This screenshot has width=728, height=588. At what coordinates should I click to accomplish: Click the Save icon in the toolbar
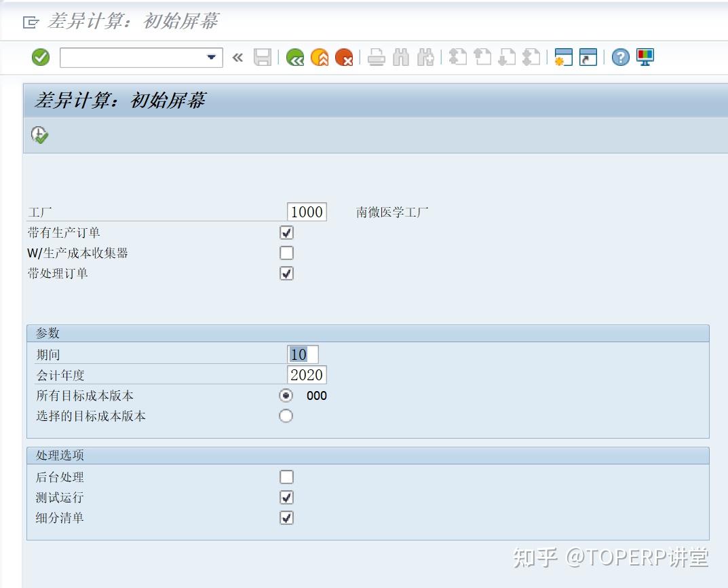[261, 57]
